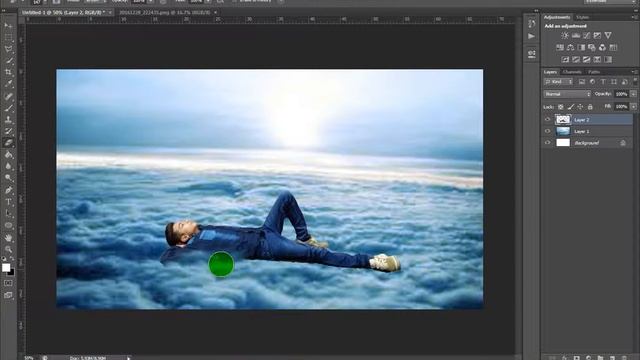Select the Clone Stamp tool
Viewport: 640px width, 360px height.
8,120
